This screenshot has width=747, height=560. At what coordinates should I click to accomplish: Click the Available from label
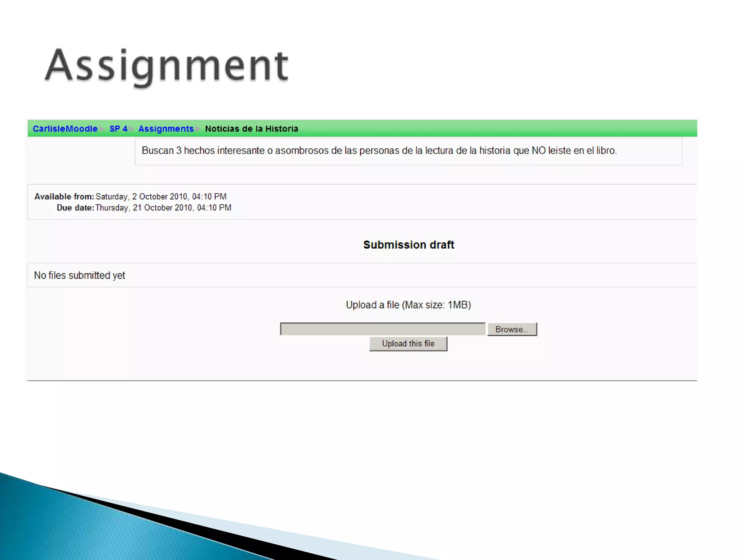(64, 197)
